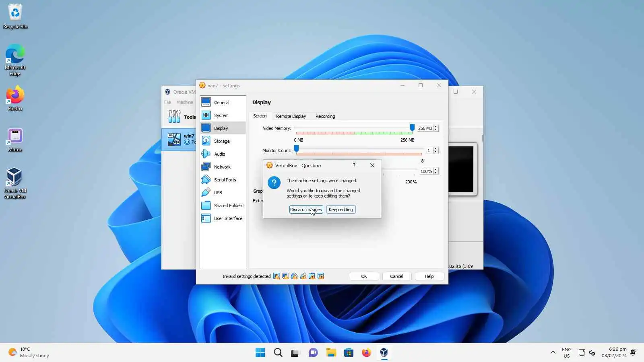Show hidden icons in the system tray
This screenshot has height=362, width=644.
click(x=553, y=353)
